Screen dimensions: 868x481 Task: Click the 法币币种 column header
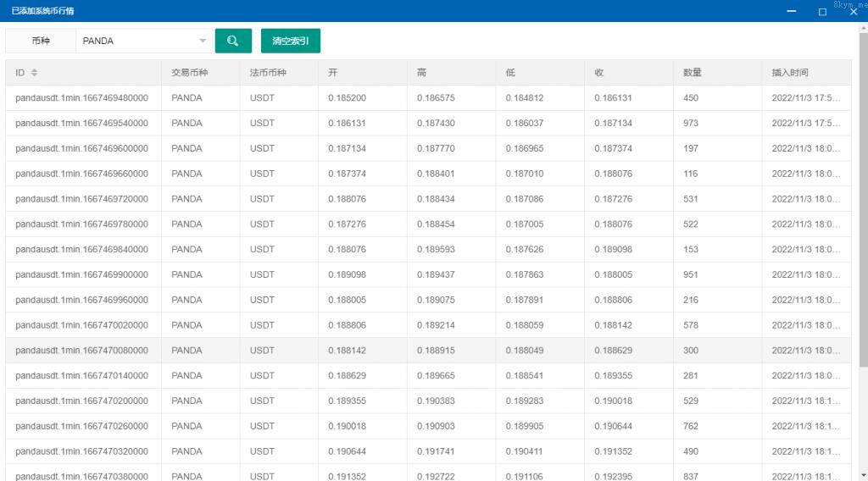click(268, 73)
